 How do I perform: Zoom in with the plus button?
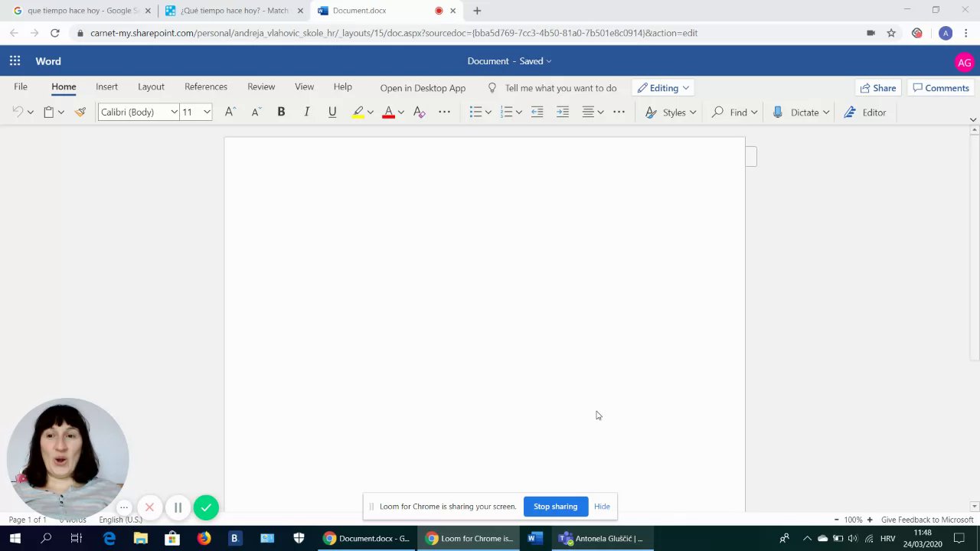pos(870,520)
